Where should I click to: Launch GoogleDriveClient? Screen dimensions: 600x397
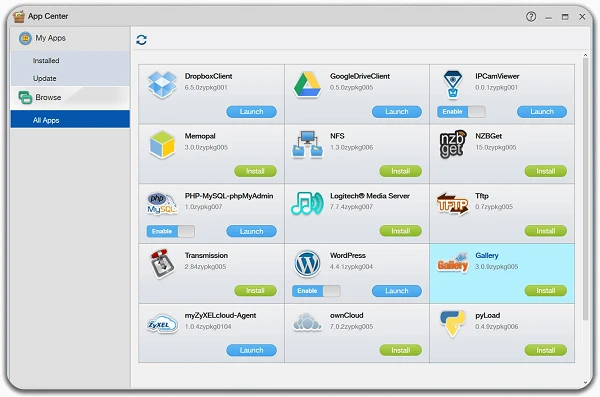click(397, 111)
